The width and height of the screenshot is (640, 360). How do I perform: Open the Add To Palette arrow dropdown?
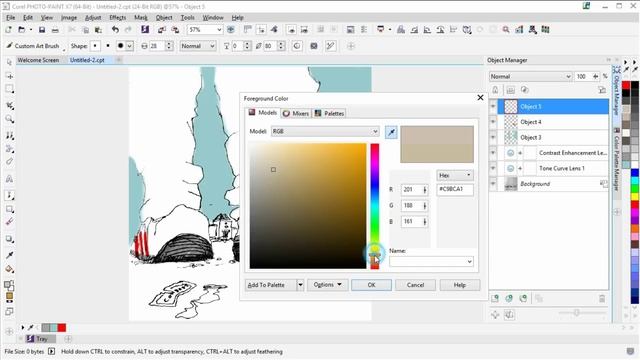click(300, 285)
